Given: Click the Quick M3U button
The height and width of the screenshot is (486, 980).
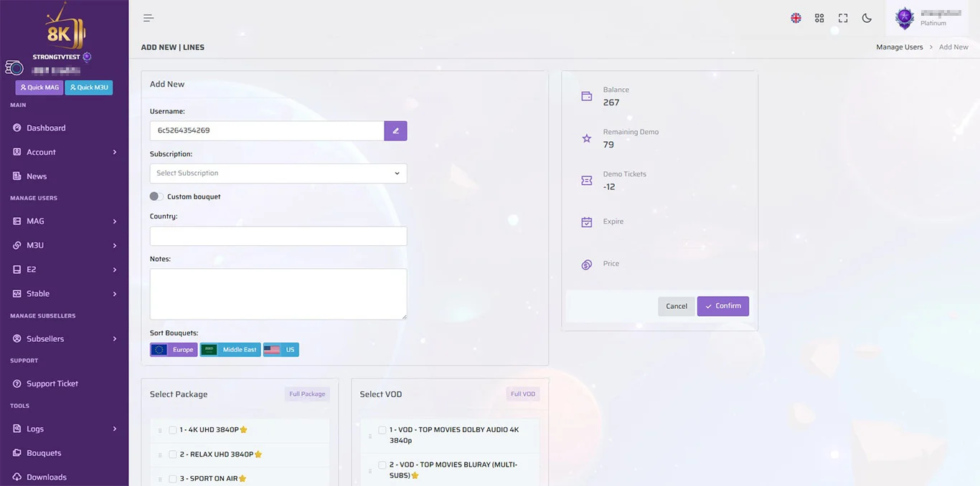Looking at the screenshot, I should point(89,87).
